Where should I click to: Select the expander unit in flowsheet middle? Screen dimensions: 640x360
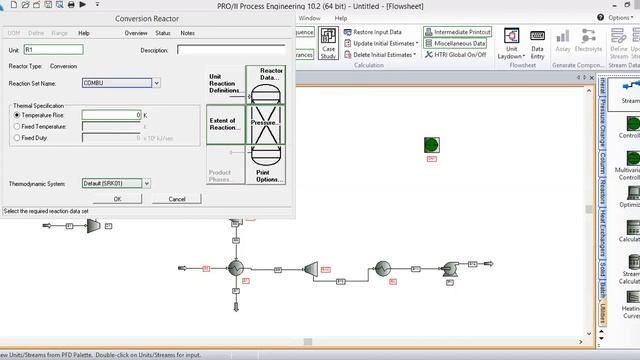click(x=311, y=269)
